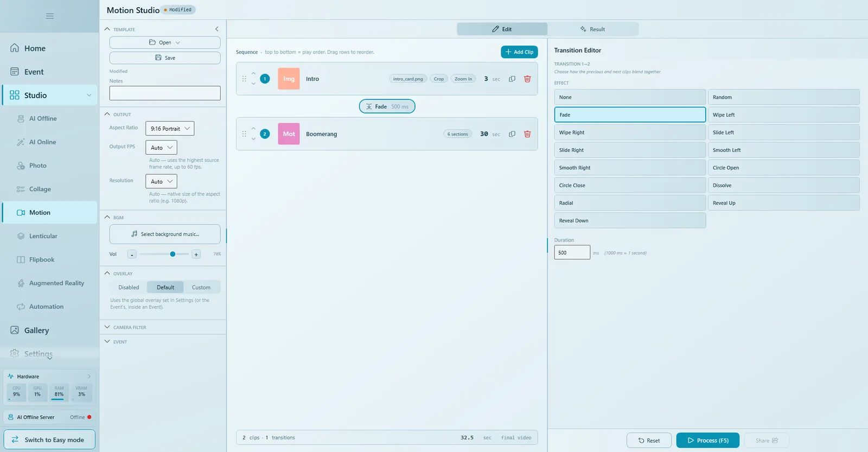This screenshot has width=868, height=452.
Task: Move the Intro clip down
Action: 253,84
